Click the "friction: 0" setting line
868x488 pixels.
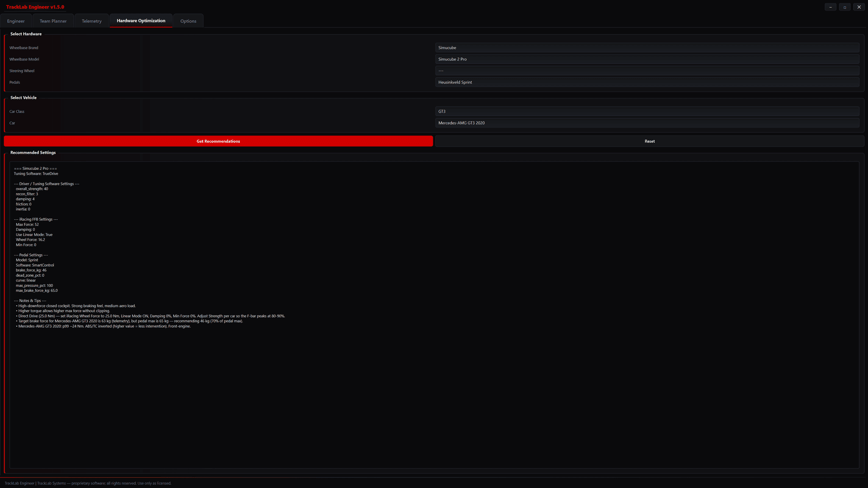[x=23, y=204]
